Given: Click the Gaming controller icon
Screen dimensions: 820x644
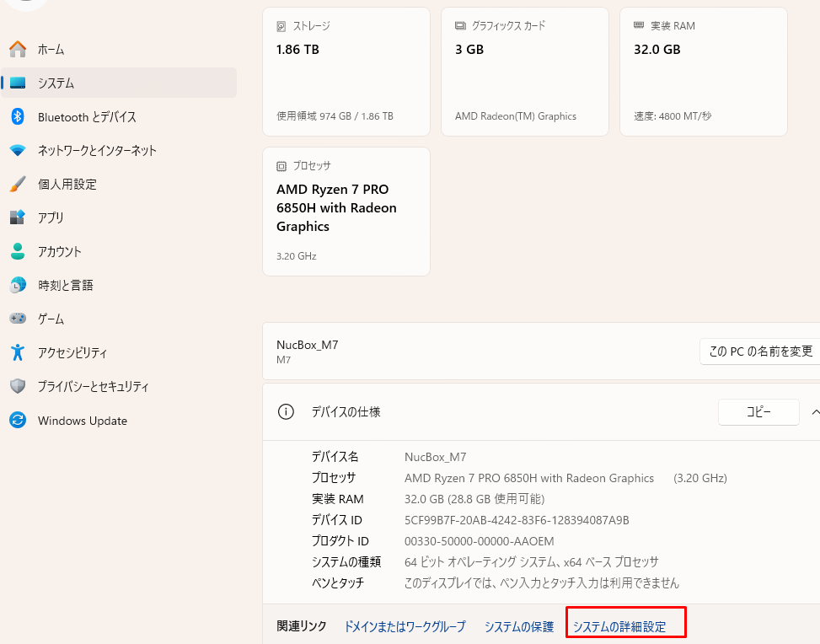Looking at the screenshot, I should 18,319.
